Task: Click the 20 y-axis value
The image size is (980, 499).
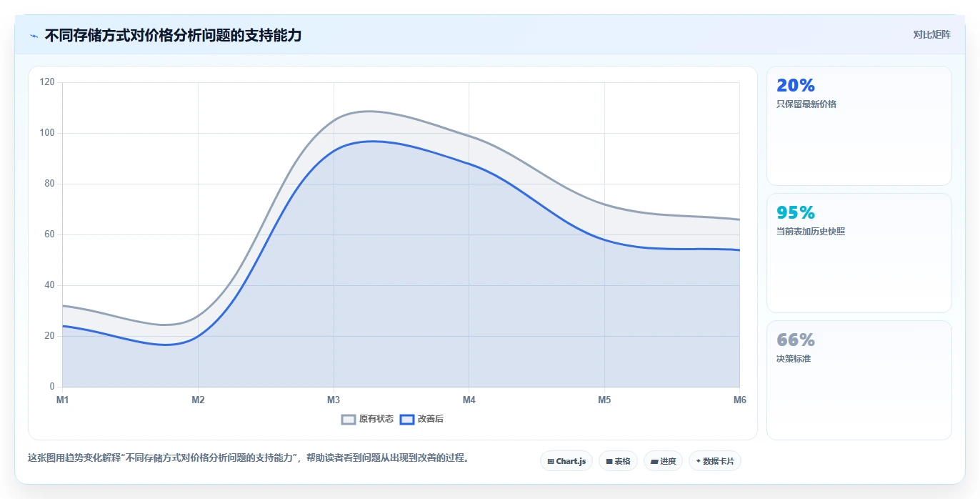Action: point(49,336)
